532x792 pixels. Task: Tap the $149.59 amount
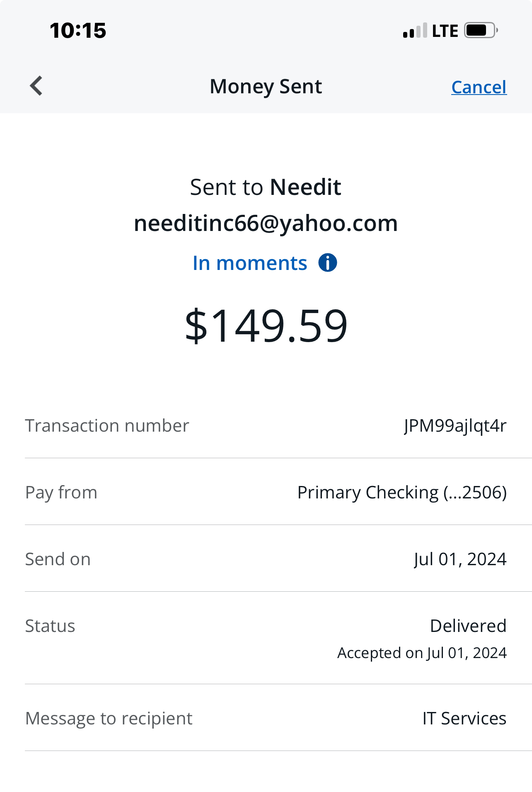[x=266, y=326]
